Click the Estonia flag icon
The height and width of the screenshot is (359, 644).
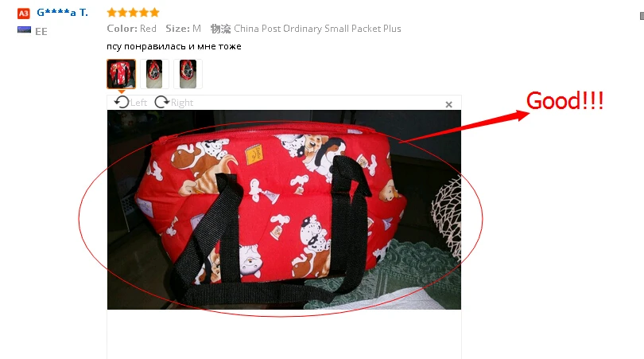tap(24, 29)
